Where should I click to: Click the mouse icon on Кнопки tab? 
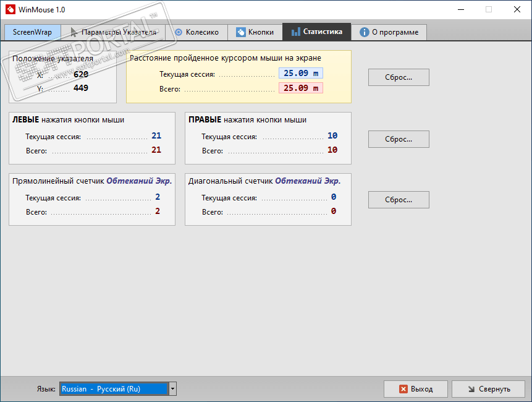click(241, 32)
